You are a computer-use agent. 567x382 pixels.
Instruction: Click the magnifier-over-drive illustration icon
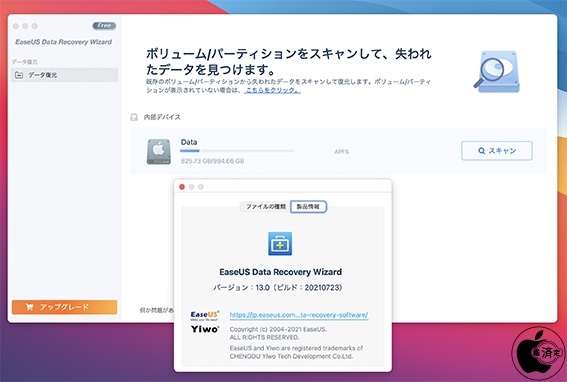click(497, 72)
